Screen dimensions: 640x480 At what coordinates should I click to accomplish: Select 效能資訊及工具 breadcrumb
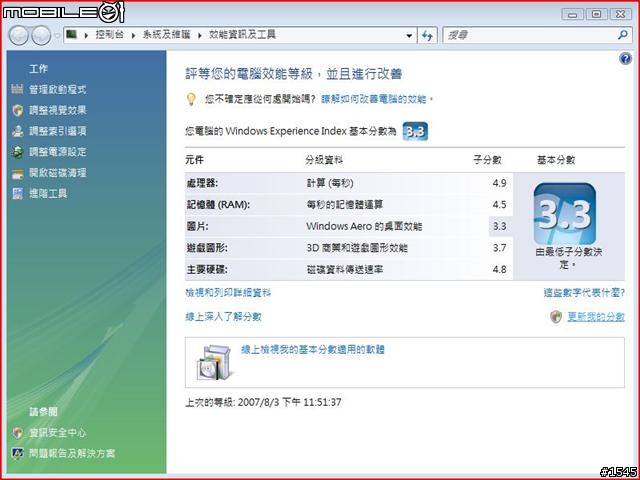pos(242,35)
